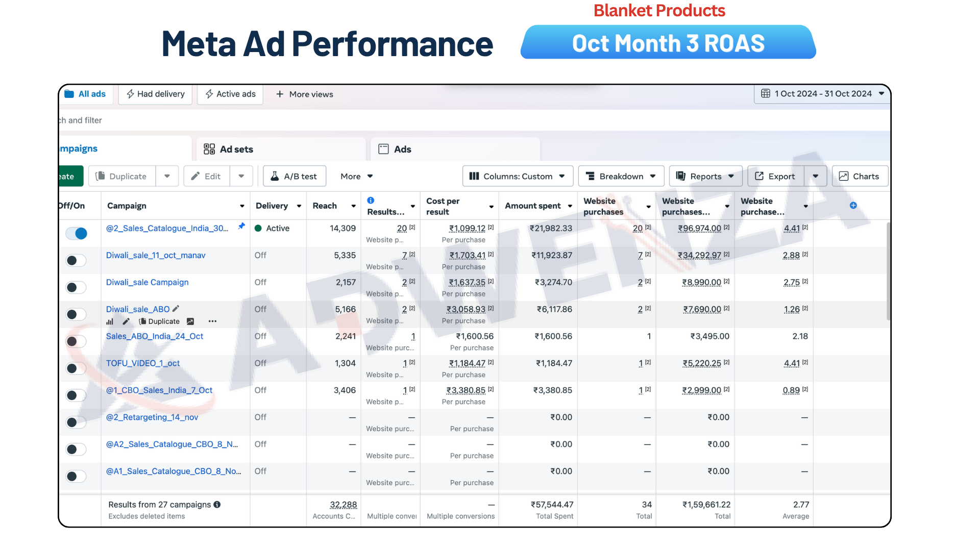Click the image icon in the Diwali_sale_ABO row actions

click(190, 321)
